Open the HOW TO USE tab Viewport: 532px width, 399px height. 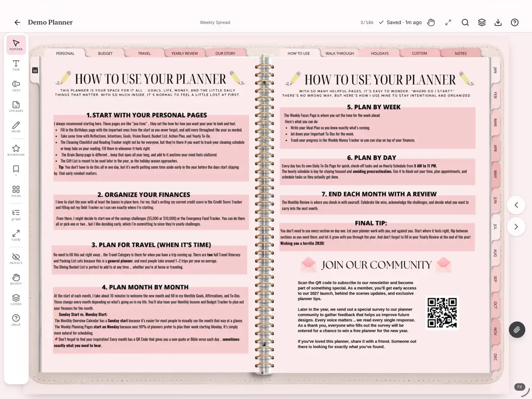[299, 53]
